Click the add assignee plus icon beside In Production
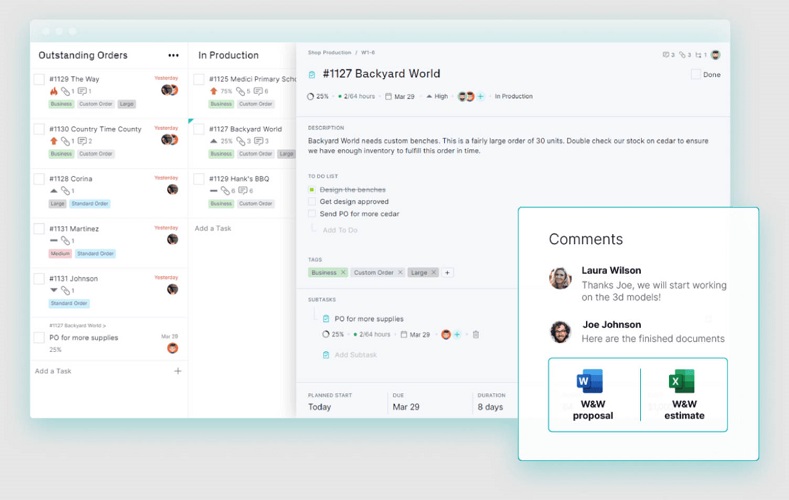 (480, 97)
